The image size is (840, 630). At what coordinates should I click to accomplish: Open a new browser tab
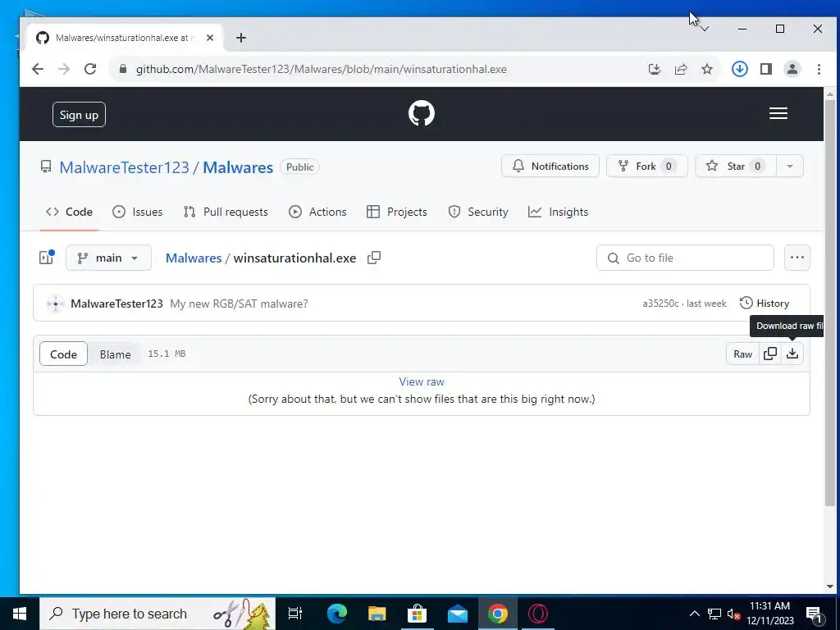[241, 38]
